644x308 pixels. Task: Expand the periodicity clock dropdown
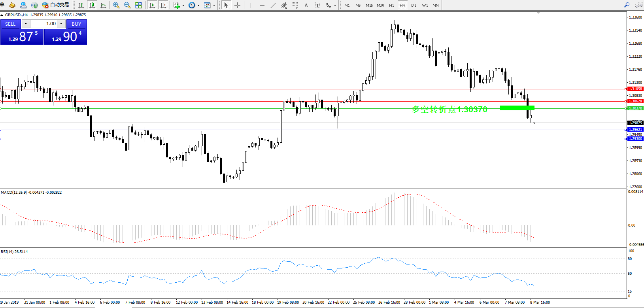pos(198,6)
